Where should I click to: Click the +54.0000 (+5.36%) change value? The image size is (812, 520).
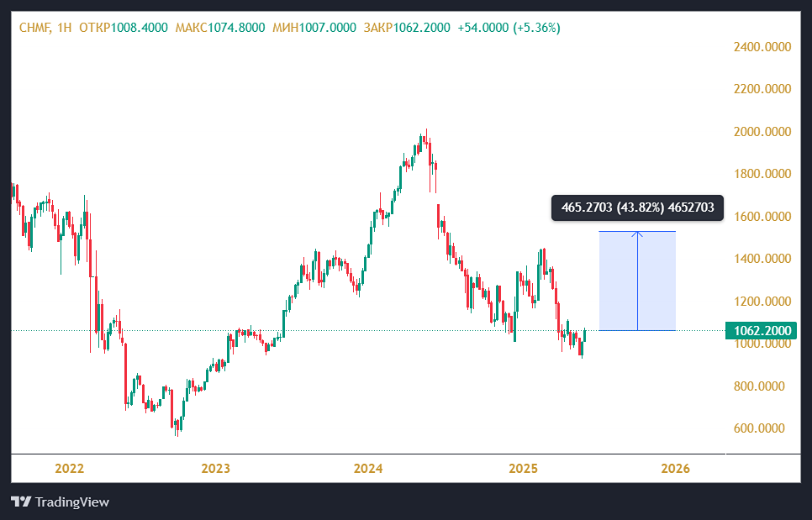click(x=509, y=28)
